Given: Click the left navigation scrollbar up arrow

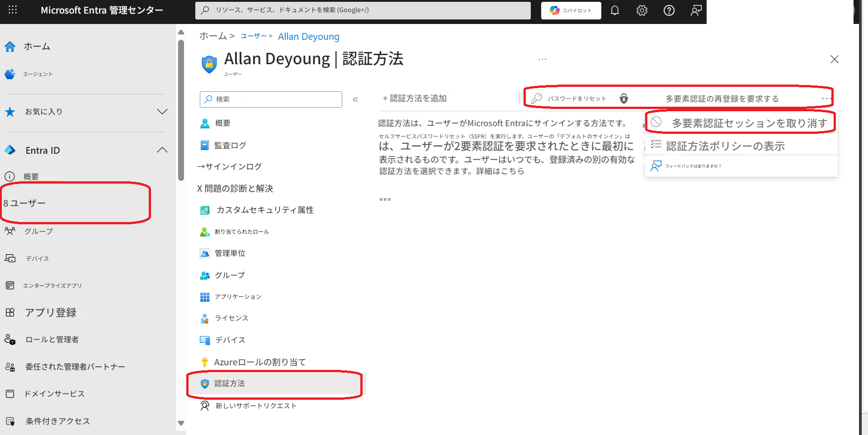Looking at the screenshot, I should click(x=181, y=32).
